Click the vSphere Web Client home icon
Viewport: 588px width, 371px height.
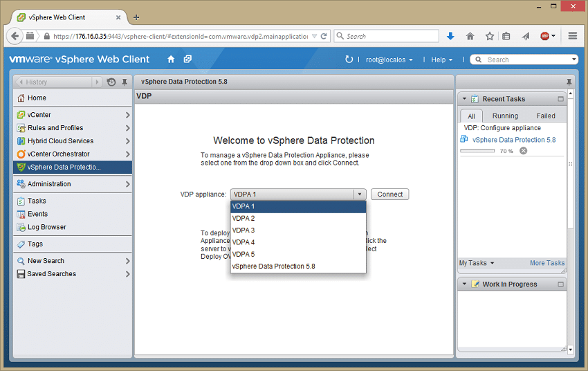(171, 60)
